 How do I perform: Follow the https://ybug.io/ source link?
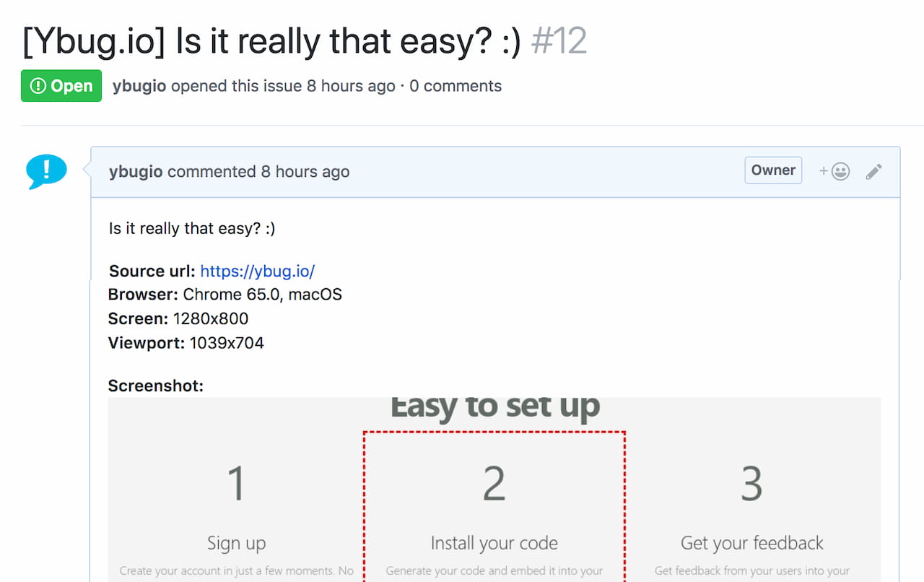coord(258,271)
